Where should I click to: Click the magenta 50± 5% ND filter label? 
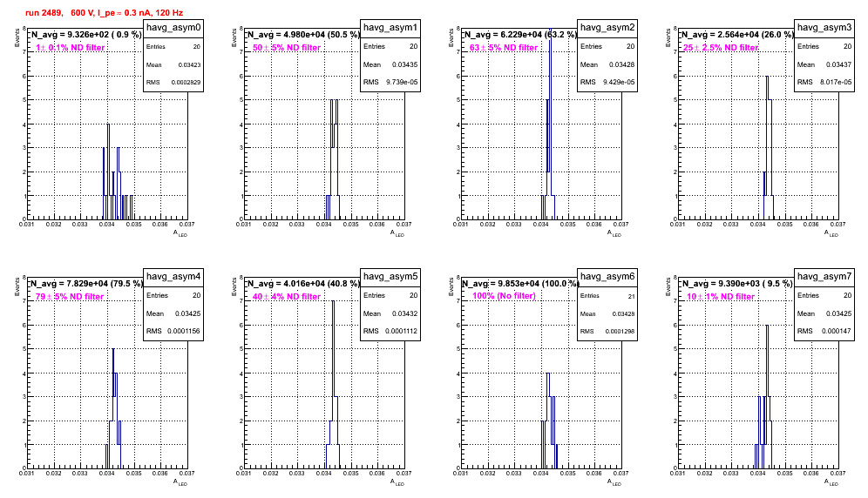point(287,48)
